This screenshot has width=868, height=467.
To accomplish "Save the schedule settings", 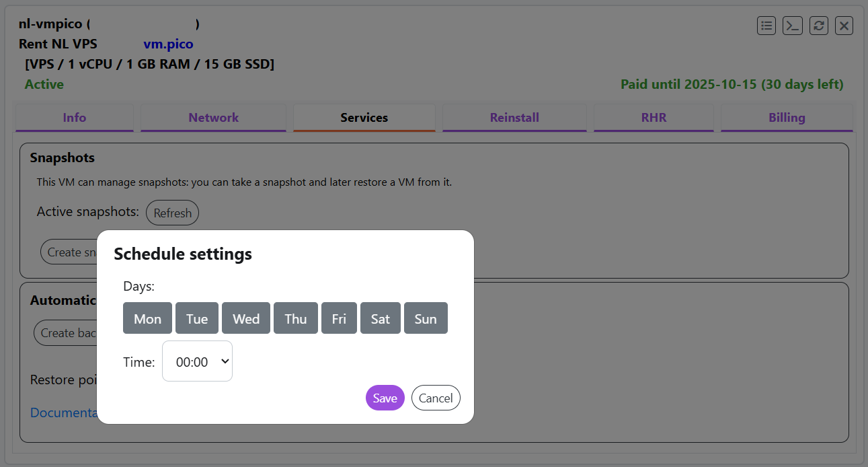I will coord(385,398).
